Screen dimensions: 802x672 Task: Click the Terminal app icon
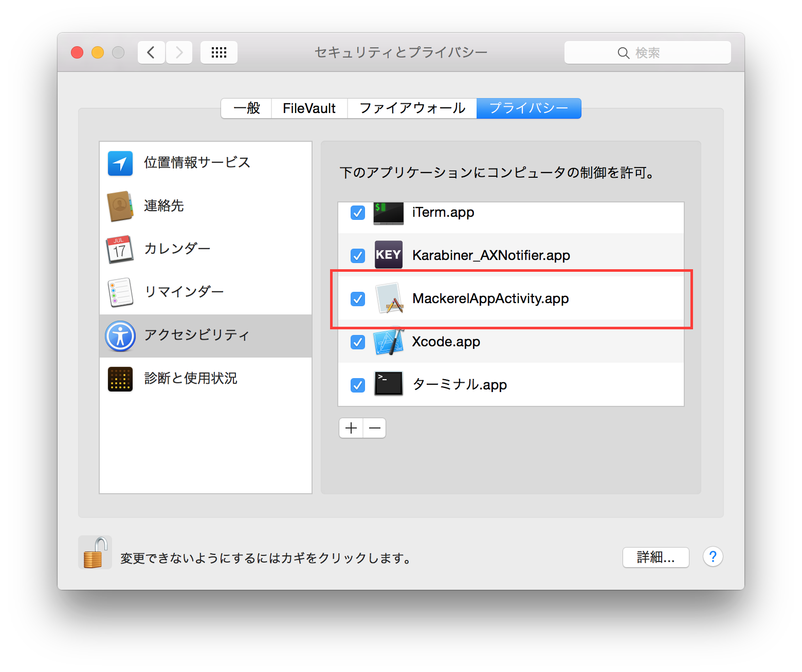(389, 384)
